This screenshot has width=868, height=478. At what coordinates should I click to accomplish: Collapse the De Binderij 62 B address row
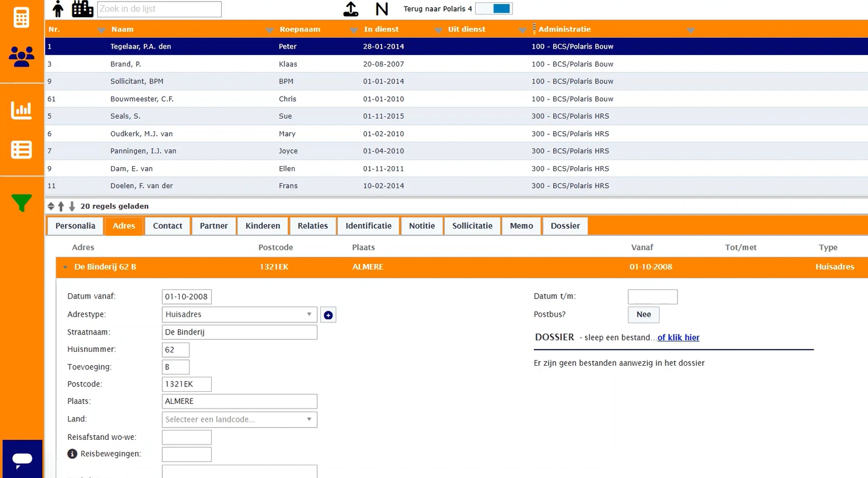point(65,267)
